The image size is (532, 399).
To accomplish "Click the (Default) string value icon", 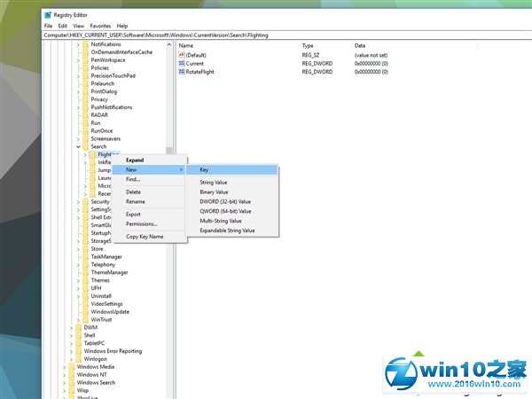I will [181, 54].
